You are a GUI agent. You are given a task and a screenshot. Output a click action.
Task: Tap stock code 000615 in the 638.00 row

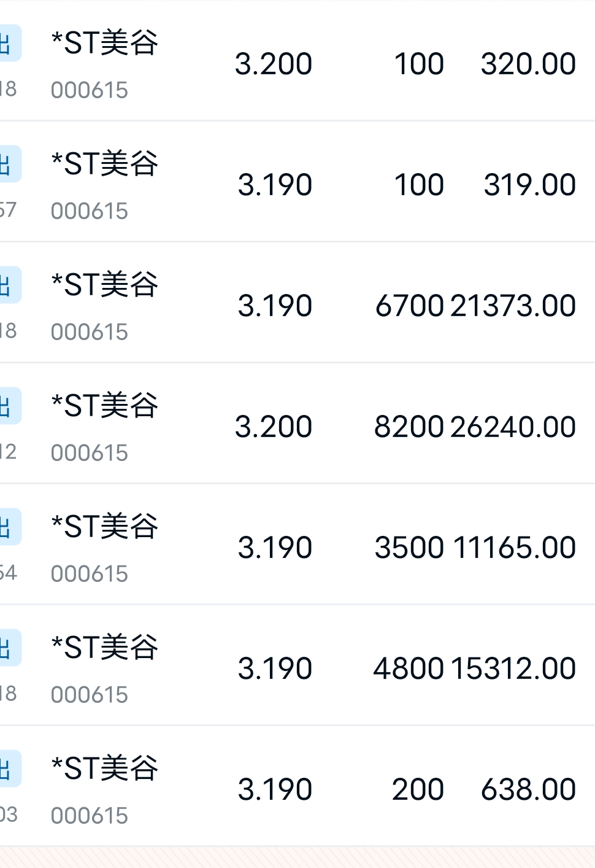90,816
